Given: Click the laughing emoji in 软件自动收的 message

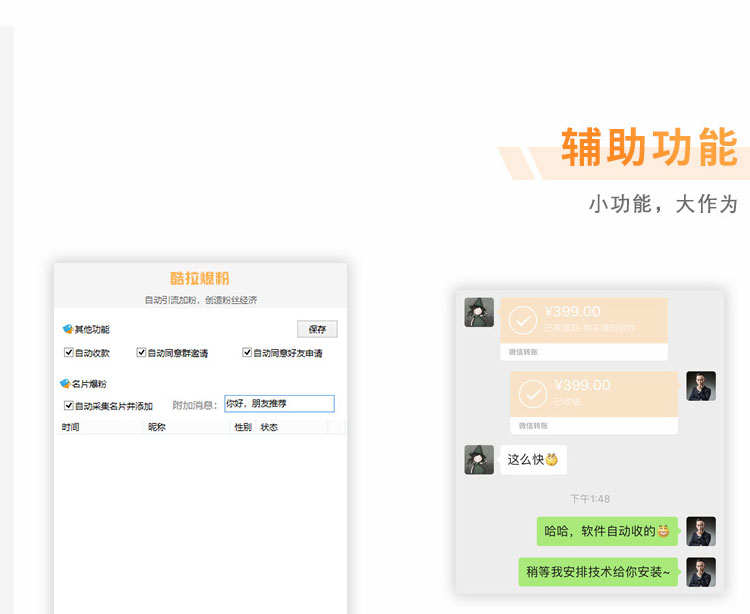Looking at the screenshot, I should click(663, 531).
